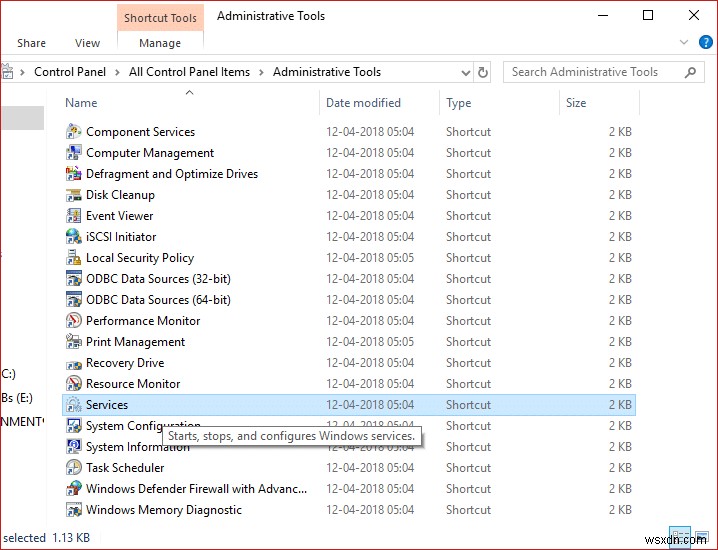
Task: Select the Event Viewer icon
Action: [x=73, y=216]
